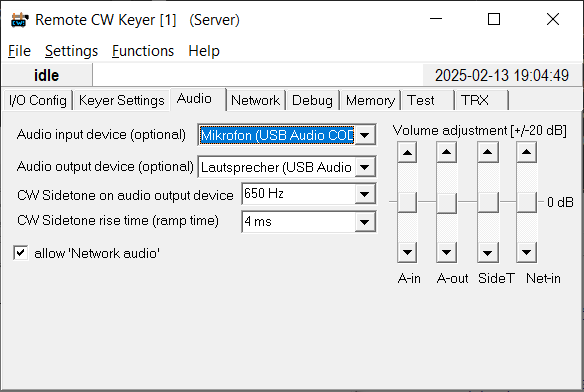Screen dimensions: 584x392
Task: Open the Sidetone rise time dropdown
Action: click(365, 222)
